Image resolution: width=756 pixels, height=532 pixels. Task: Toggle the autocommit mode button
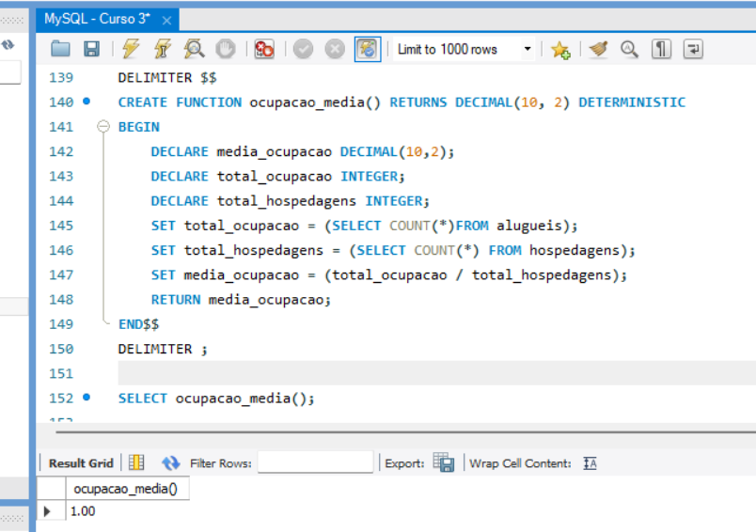pyautogui.click(x=368, y=50)
